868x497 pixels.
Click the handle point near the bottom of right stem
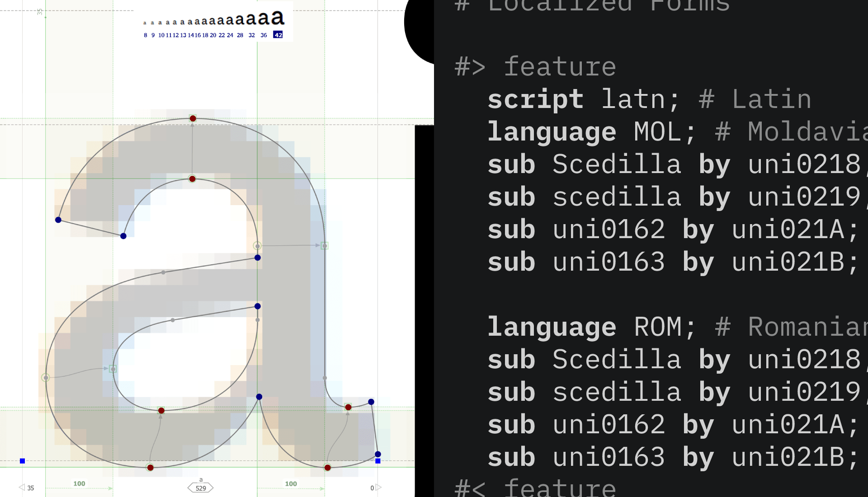[x=325, y=378]
